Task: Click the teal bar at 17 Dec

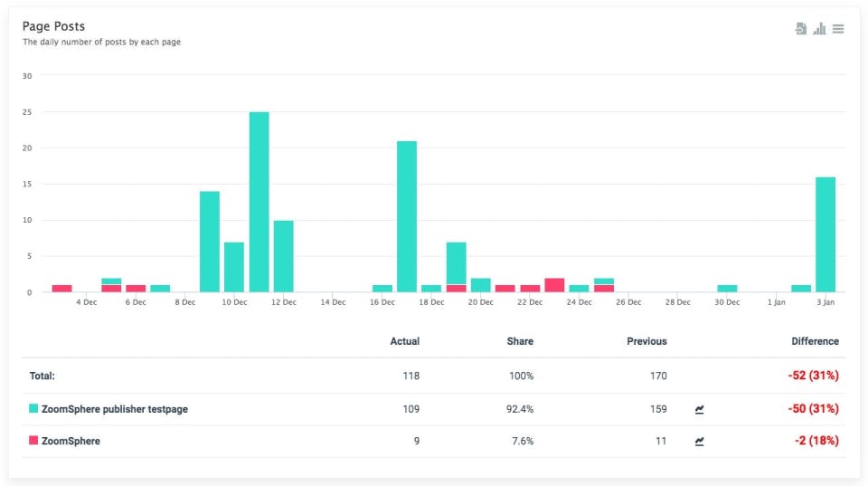Action: pos(407,216)
